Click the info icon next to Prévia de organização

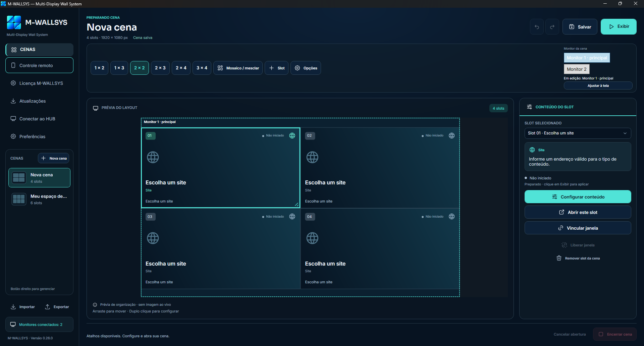coord(95,305)
